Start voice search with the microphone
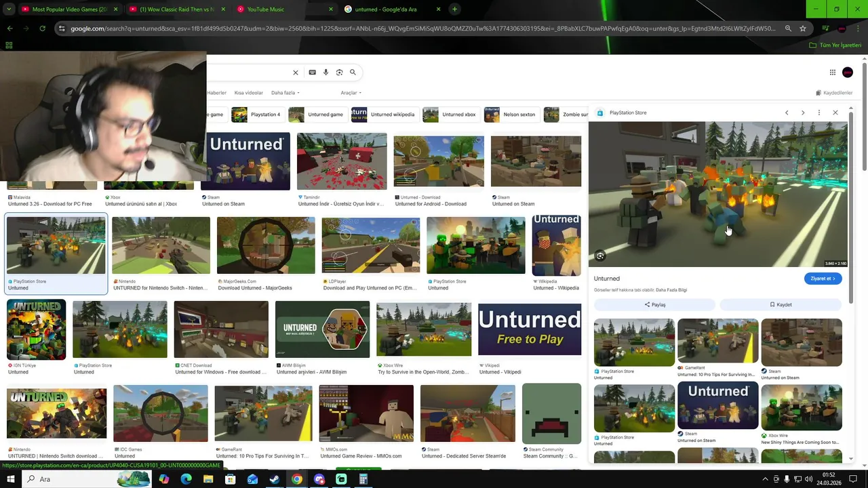This screenshot has width=868, height=488. click(x=325, y=73)
